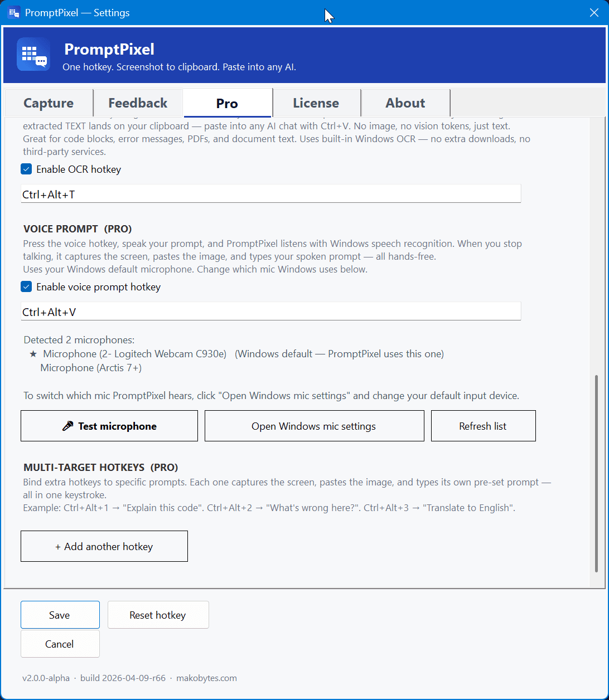This screenshot has height=700, width=609.
Task: Add another multi-target hotkey
Action: tap(104, 546)
